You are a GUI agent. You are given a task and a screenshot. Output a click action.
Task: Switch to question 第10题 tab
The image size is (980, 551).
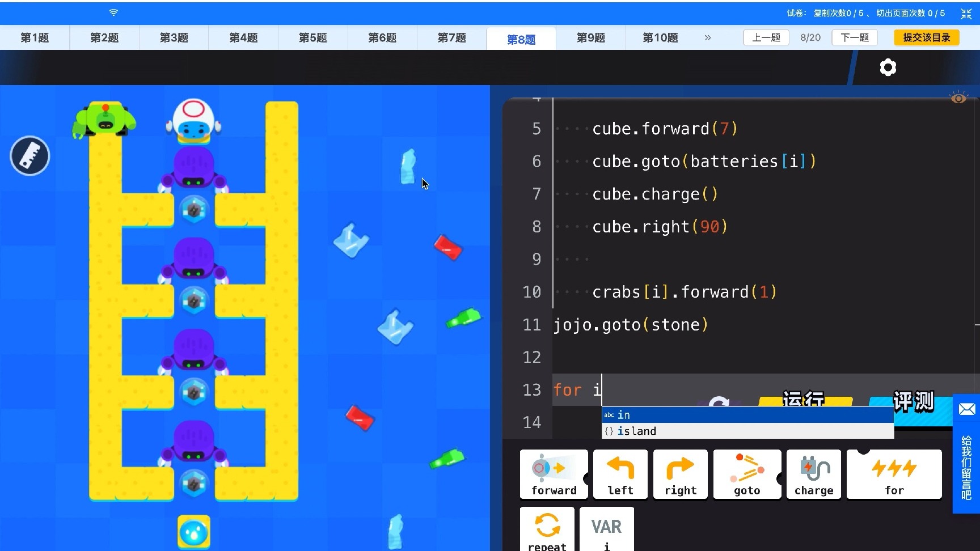pyautogui.click(x=660, y=37)
